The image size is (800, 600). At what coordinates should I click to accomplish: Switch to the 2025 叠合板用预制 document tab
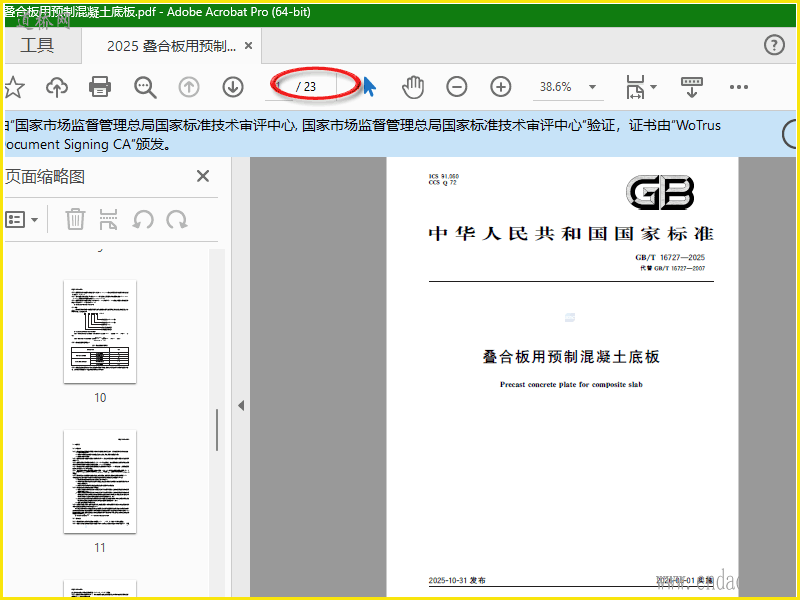(171, 46)
